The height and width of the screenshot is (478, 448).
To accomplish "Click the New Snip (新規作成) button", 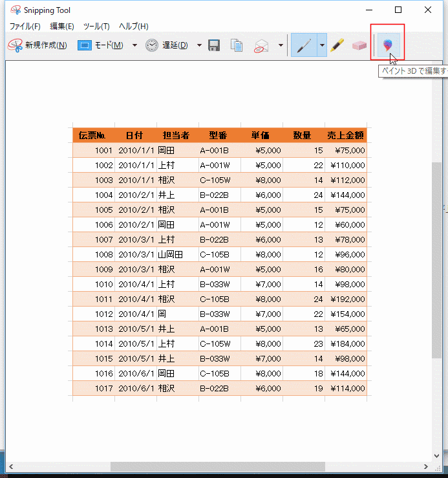I will click(x=37, y=45).
